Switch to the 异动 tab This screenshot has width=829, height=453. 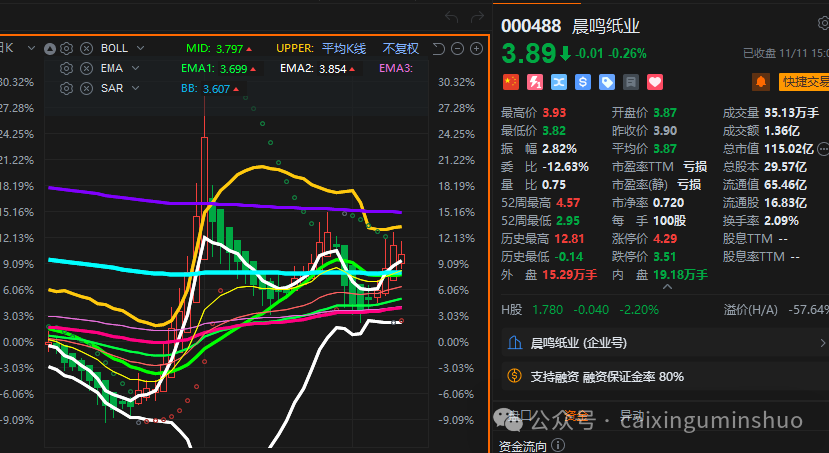[632, 415]
